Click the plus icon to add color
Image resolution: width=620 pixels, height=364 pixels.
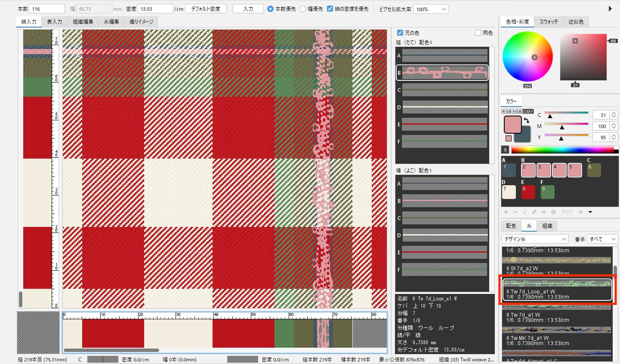click(x=506, y=212)
